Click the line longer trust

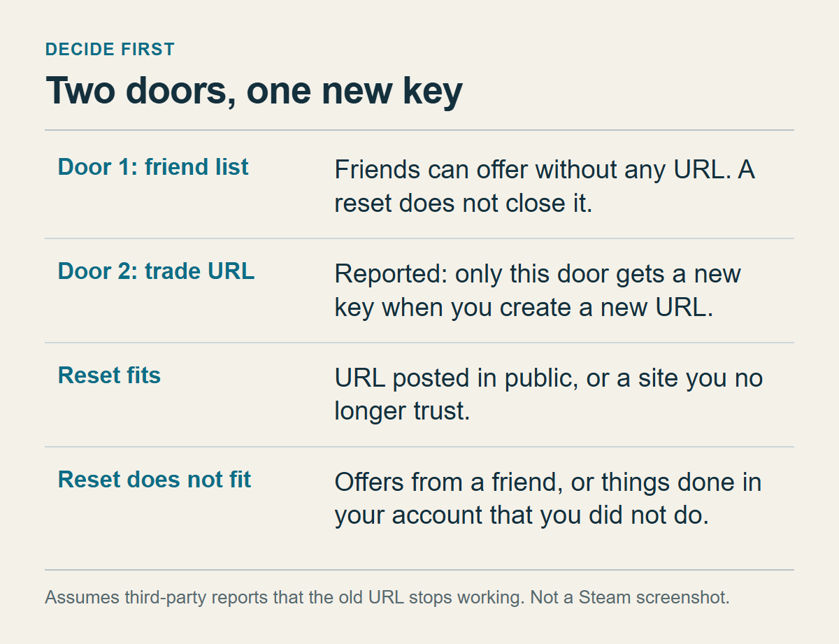[x=402, y=411]
